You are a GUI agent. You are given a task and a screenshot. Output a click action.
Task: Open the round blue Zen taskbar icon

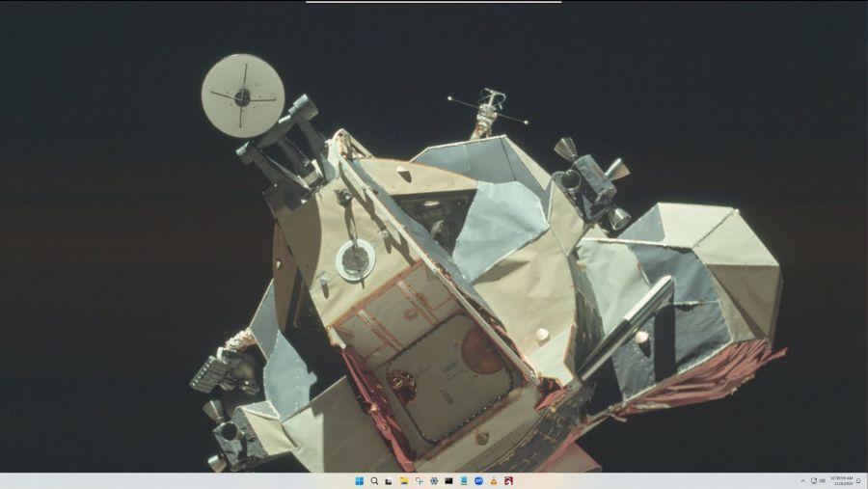[x=478, y=480]
